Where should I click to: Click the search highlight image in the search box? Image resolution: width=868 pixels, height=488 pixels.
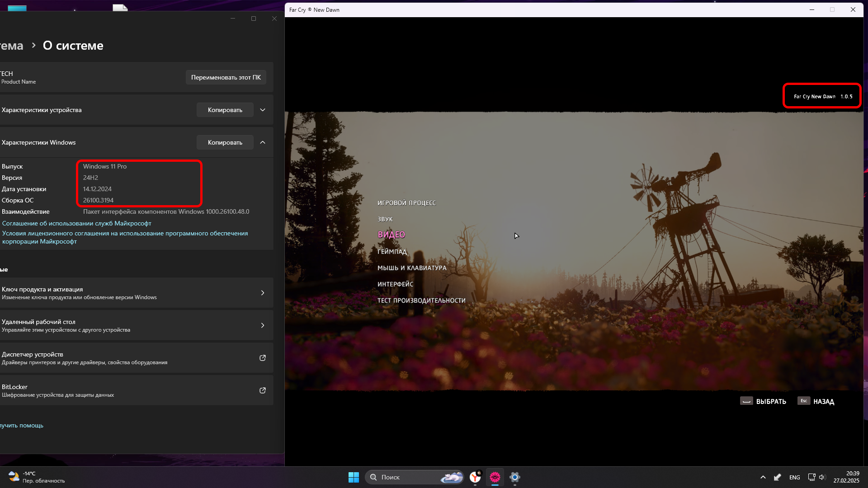pyautogui.click(x=452, y=477)
